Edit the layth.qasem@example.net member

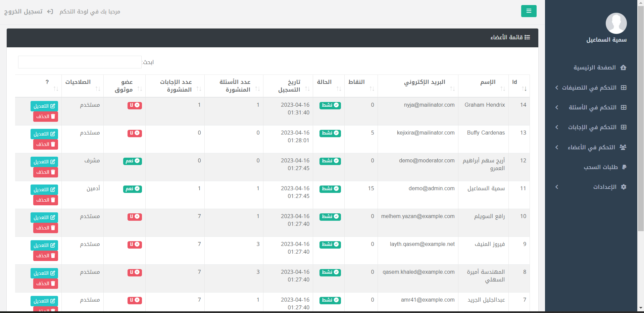44,245
